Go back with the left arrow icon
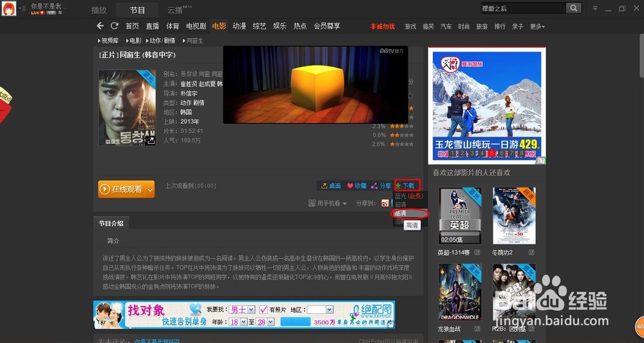 click(100, 26)
